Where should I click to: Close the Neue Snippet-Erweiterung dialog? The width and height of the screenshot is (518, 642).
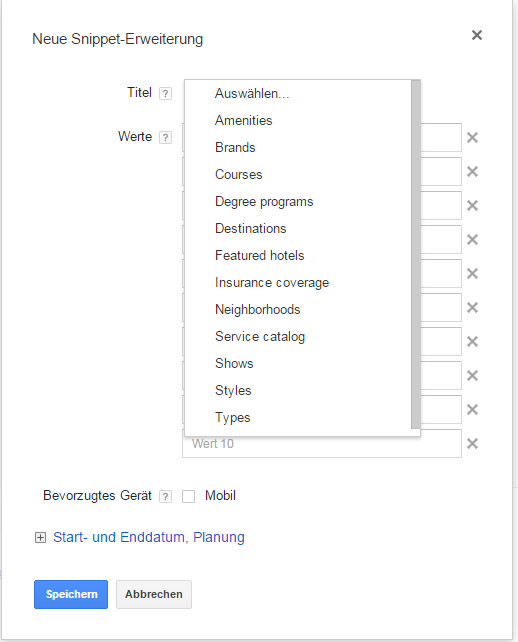point(477,35)
